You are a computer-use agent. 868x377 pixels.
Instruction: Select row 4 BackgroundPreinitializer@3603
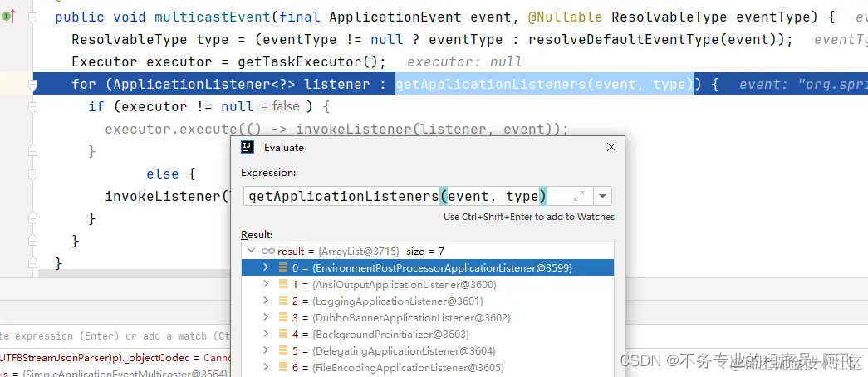(428, 334)
